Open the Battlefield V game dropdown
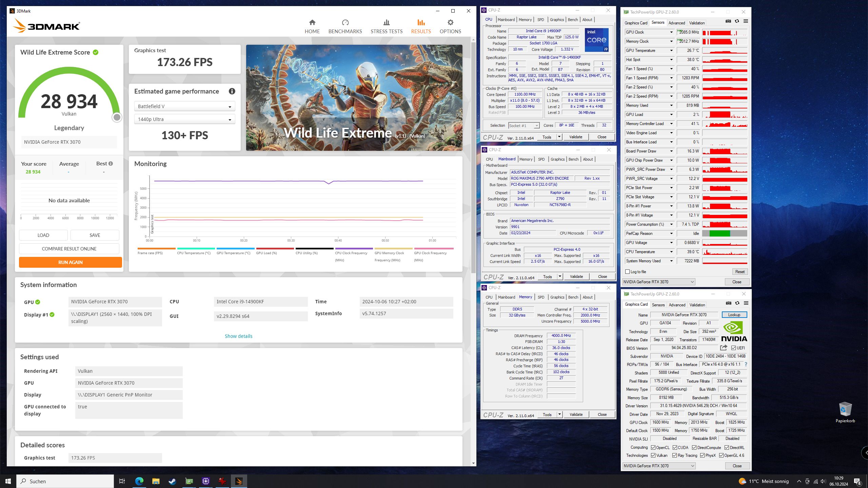 [x=184, y=106]
